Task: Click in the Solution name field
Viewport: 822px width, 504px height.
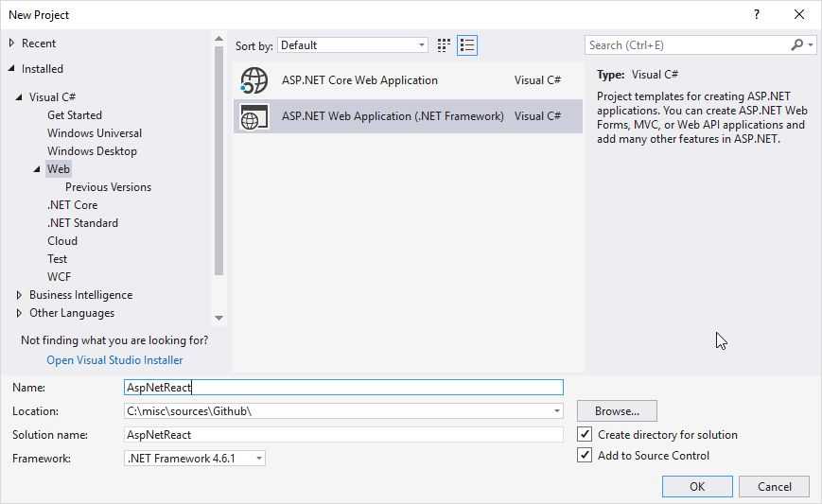Action: [x=344, y=435]
